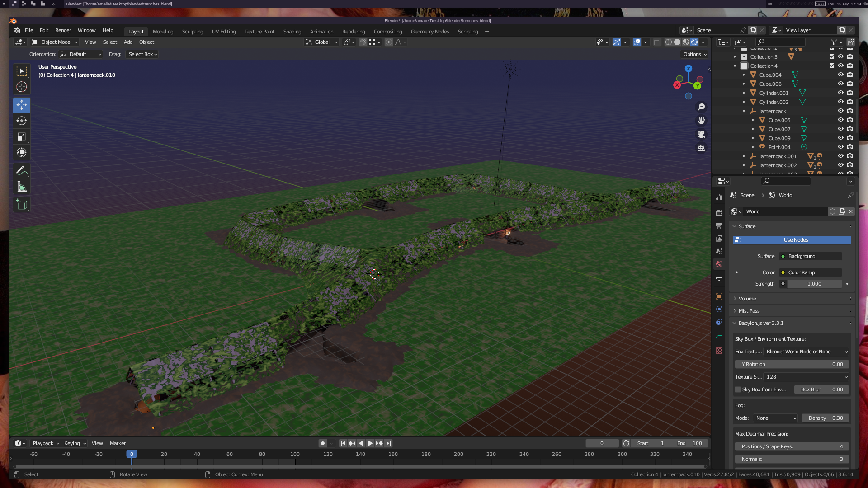Open the Fog Mode dropdown
Image resolution: width=868 pixels, height=488 pixels.
(x=775, y=418)
